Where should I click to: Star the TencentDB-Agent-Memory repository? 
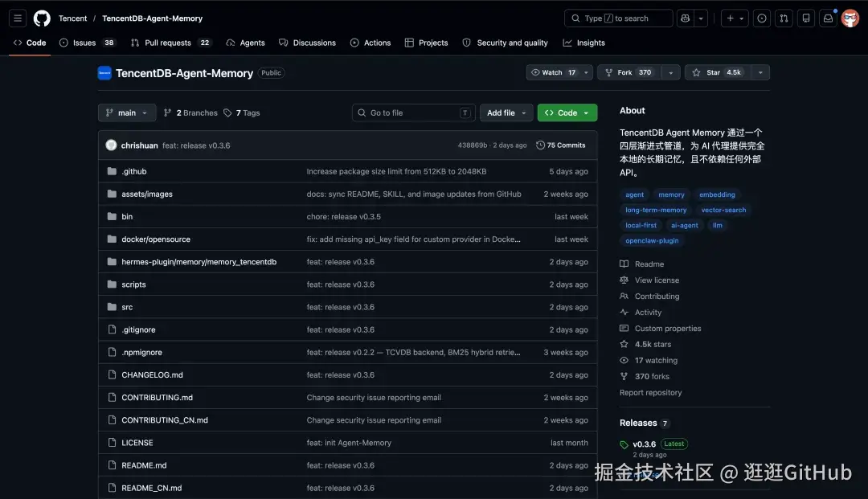tap(718, 72)
